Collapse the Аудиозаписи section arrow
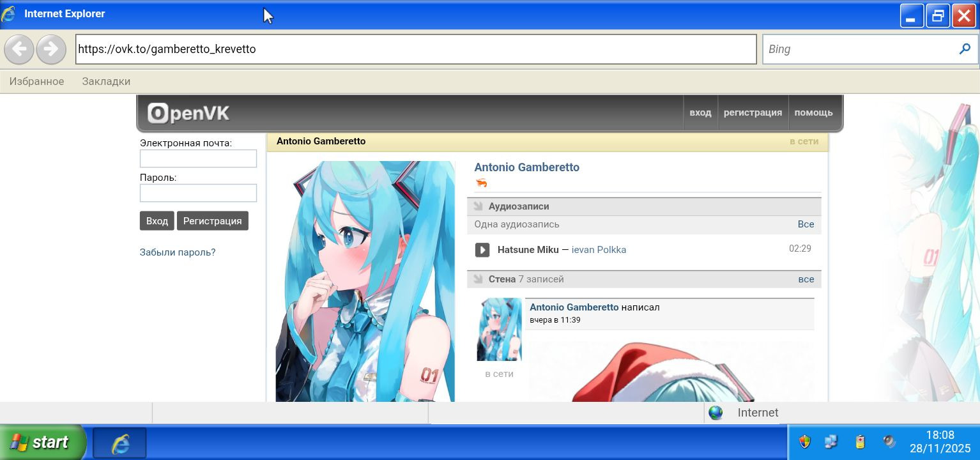The image size is (980, 460). [478, 206]
